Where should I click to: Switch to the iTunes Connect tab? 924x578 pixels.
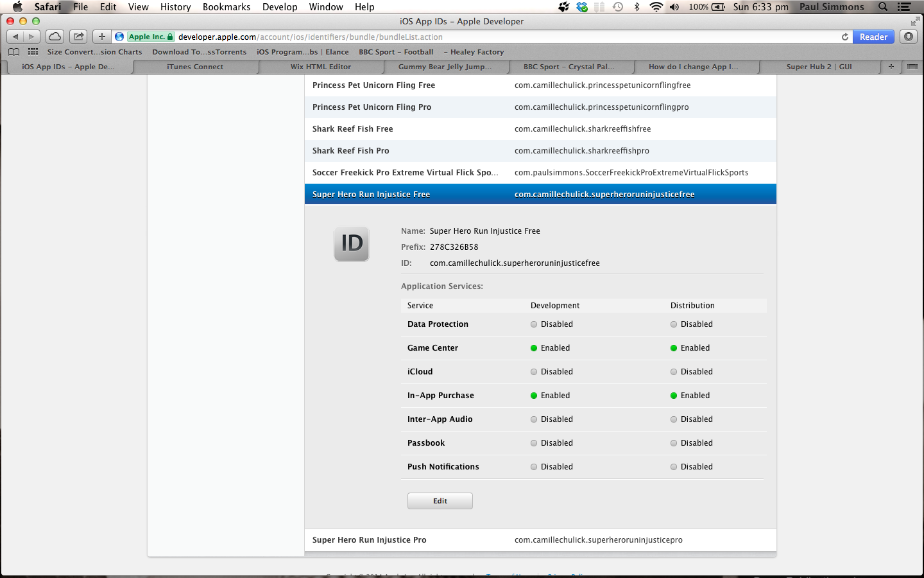[195, 67]
